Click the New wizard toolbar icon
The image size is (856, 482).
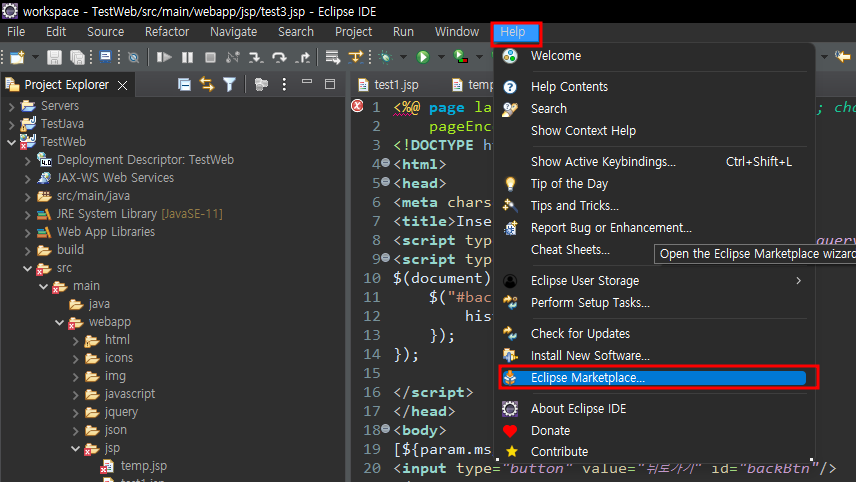coord(17,57)
